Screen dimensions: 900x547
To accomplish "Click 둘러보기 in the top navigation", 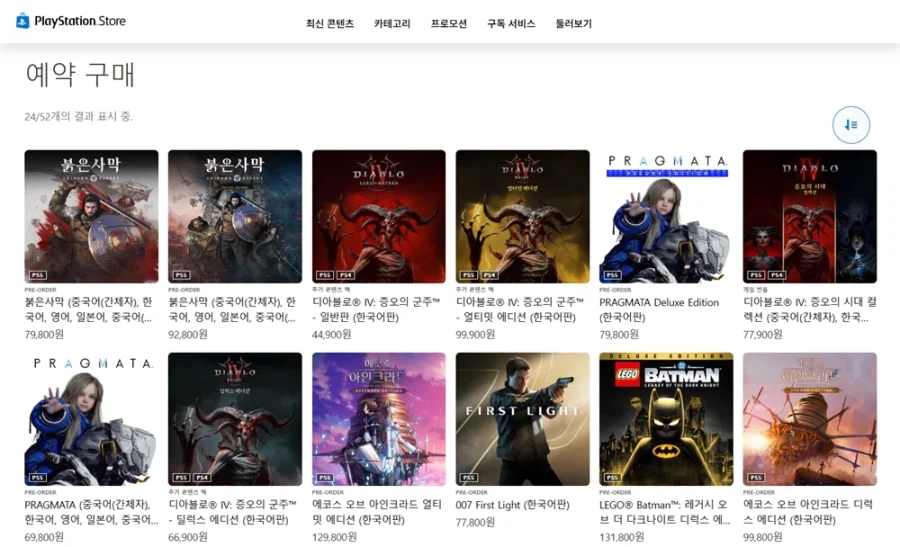I will pos(574,23).
